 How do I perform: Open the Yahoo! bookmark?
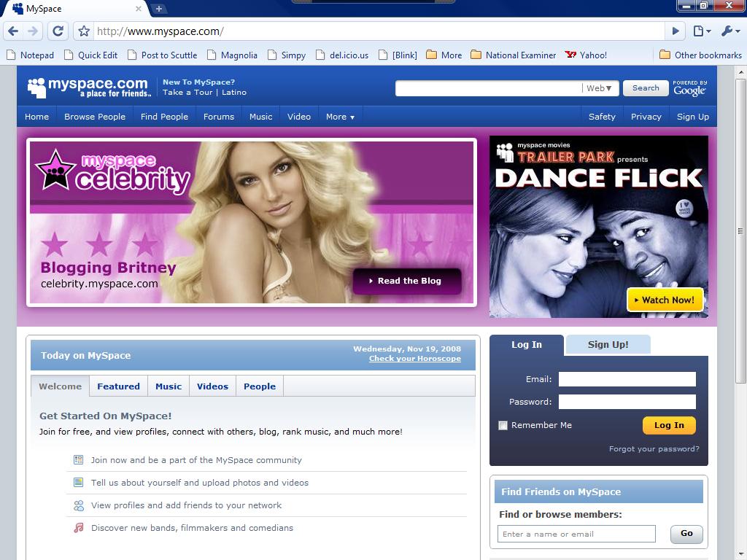pyautogui.click(x=586, y=55)
